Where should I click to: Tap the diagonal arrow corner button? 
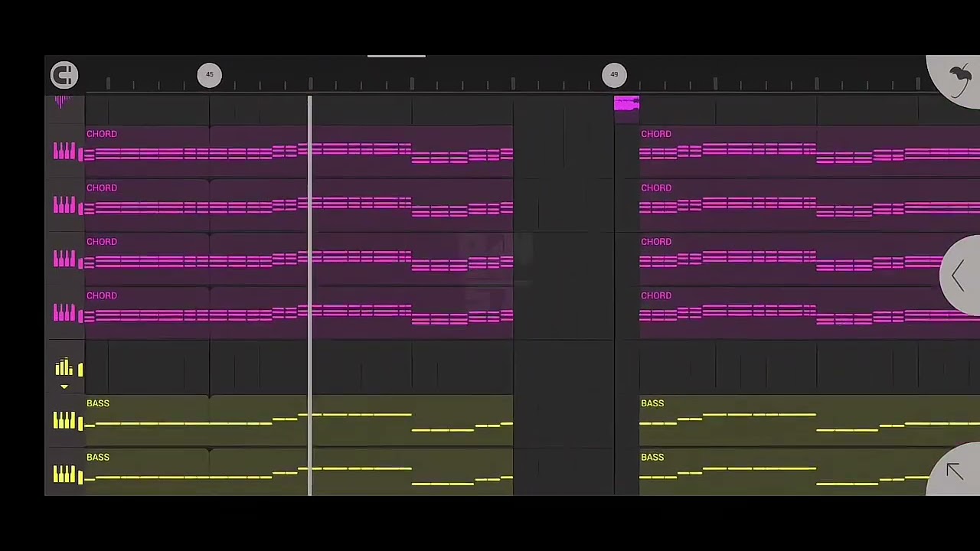coord(955,471)
